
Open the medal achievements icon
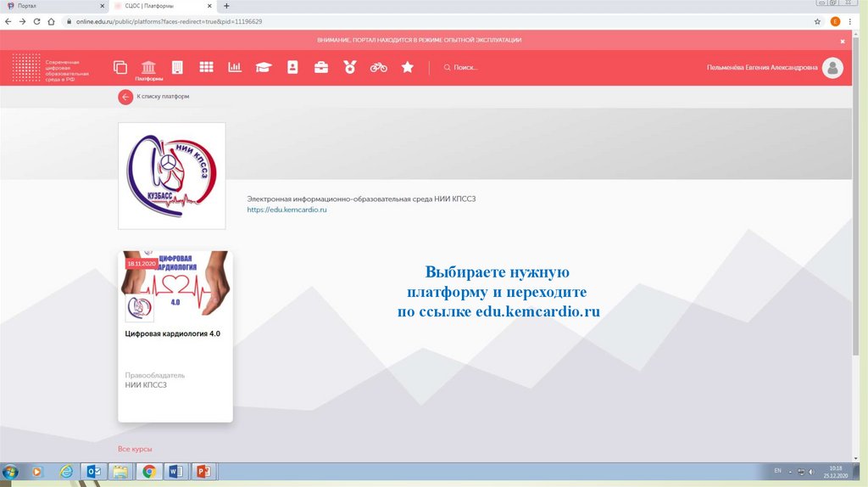(350, 67)
